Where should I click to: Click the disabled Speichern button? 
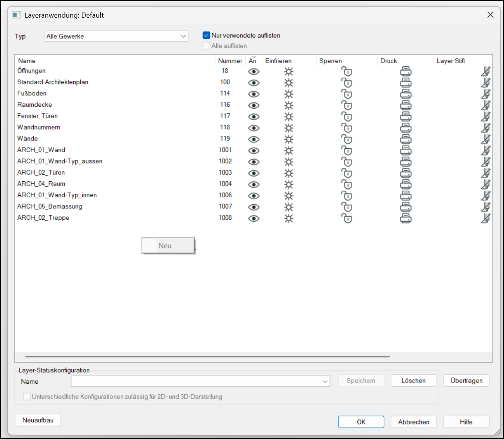click(x=361, y=381)
